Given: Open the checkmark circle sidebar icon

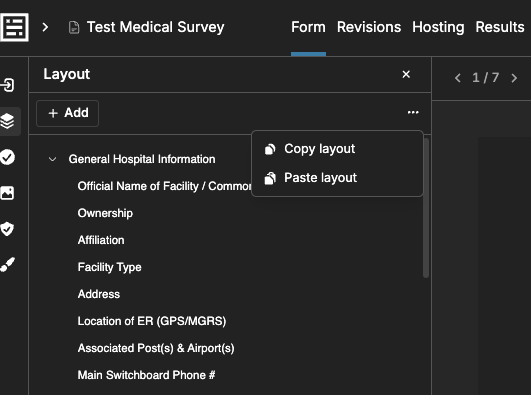Looking at the screenshot, I should [x=7, y=157].
